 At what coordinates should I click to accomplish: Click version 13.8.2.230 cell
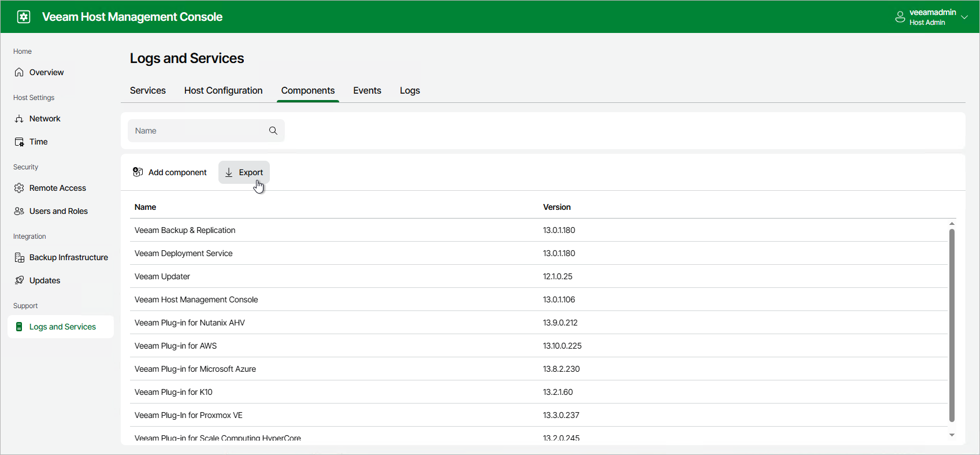(561, 369)
